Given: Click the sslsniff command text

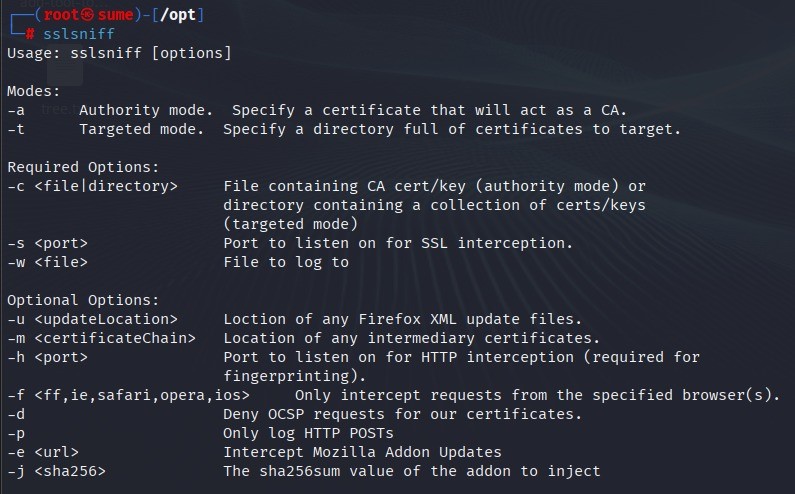Looking at the screenshot, I should point(79,34).
